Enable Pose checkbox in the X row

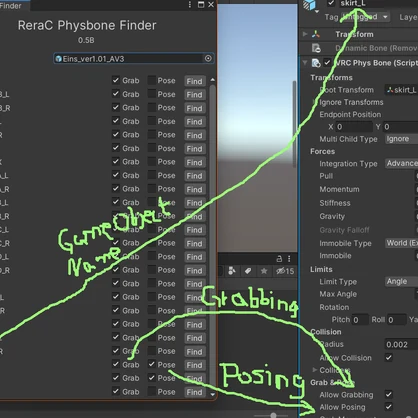[x=152, y=162]
